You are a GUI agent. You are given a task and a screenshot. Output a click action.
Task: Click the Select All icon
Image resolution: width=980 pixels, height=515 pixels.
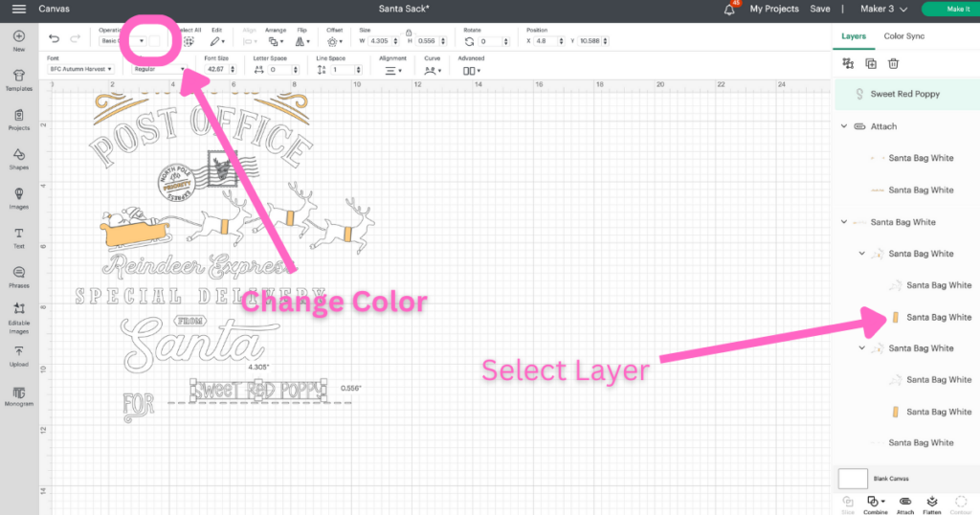(x=189, y=41)
